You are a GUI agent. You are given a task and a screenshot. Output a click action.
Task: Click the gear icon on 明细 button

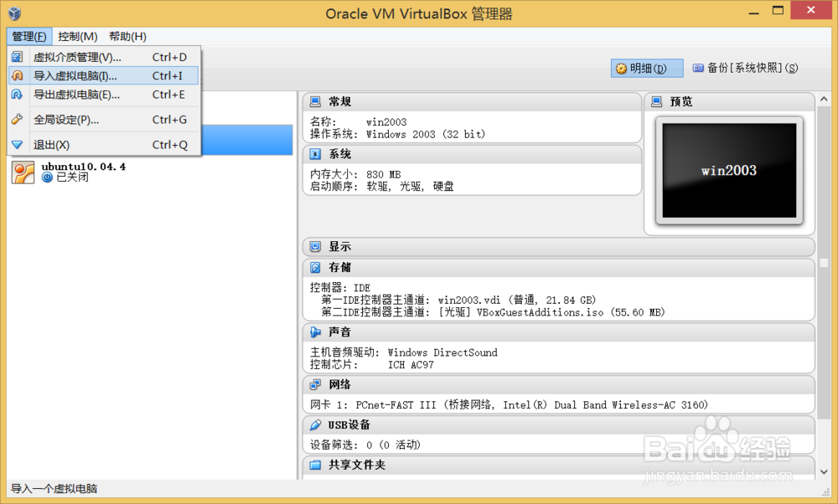point(621,69)
